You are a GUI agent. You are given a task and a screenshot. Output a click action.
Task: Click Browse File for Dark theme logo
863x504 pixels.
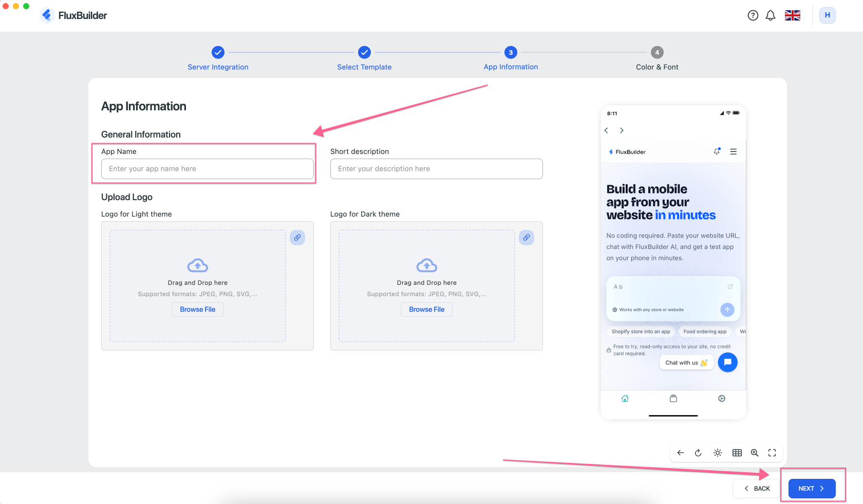pos(427,309)
